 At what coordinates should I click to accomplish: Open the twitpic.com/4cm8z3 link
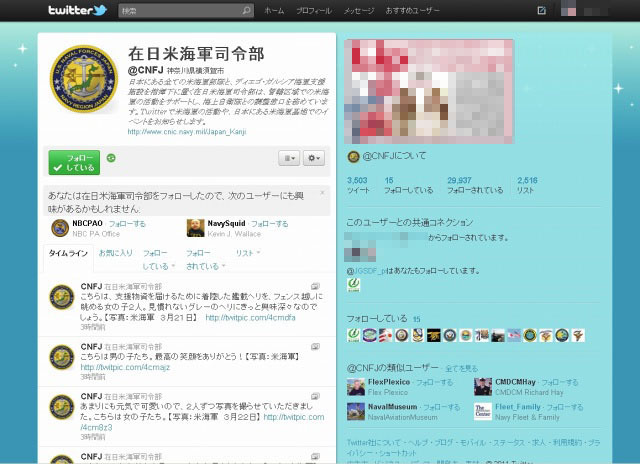[294, 417]
